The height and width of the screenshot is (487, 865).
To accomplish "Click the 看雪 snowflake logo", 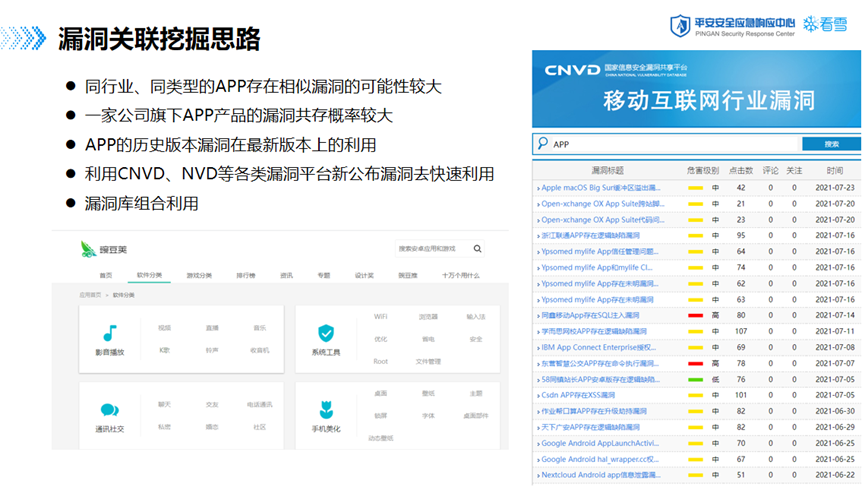I will click(825, 24).
